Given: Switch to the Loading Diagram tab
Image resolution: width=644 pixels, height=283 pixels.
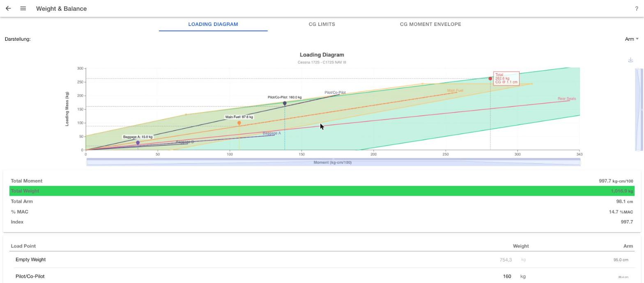Looking at the screenshot, I should pos(213,24).
